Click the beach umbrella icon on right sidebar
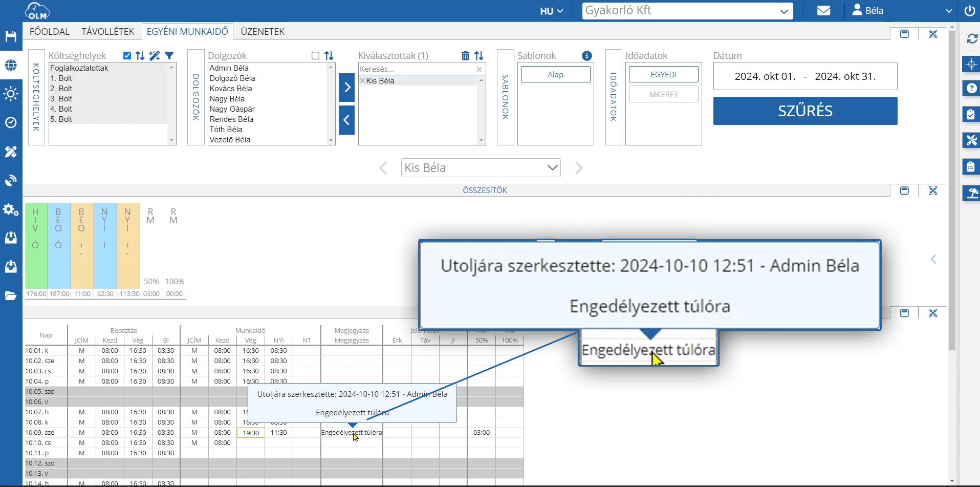Viewport: 980px width, 487px height. click(971, 193)
